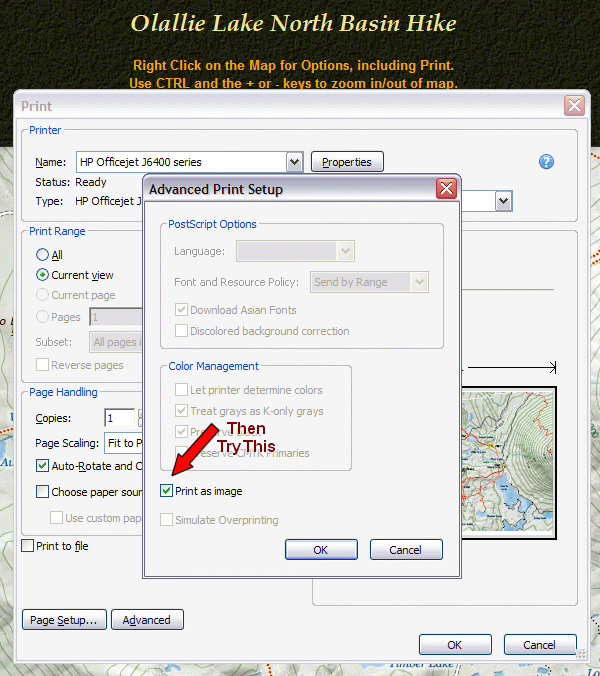Open printer Properties
Image resolution: width=600 pixels, height=676 pixels.
point(347,162)
